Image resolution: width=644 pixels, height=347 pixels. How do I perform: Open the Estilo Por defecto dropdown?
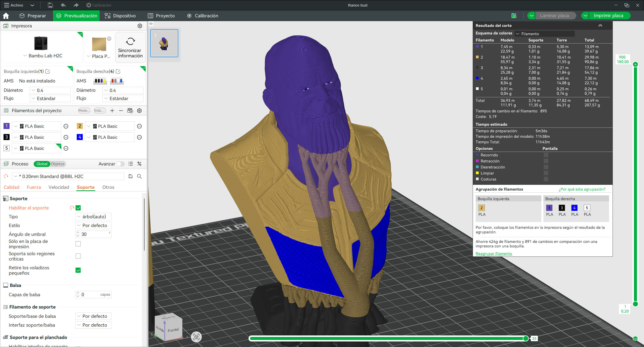93,225
